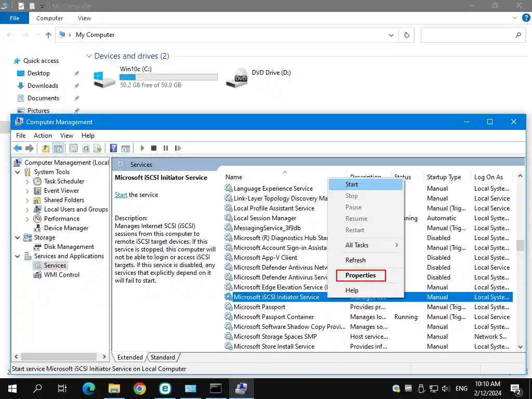Open Device Manager from the console tree
Image resolution: width=532 pixels, height=399 pixels.
pyautogui.click(x=66, y=228)
